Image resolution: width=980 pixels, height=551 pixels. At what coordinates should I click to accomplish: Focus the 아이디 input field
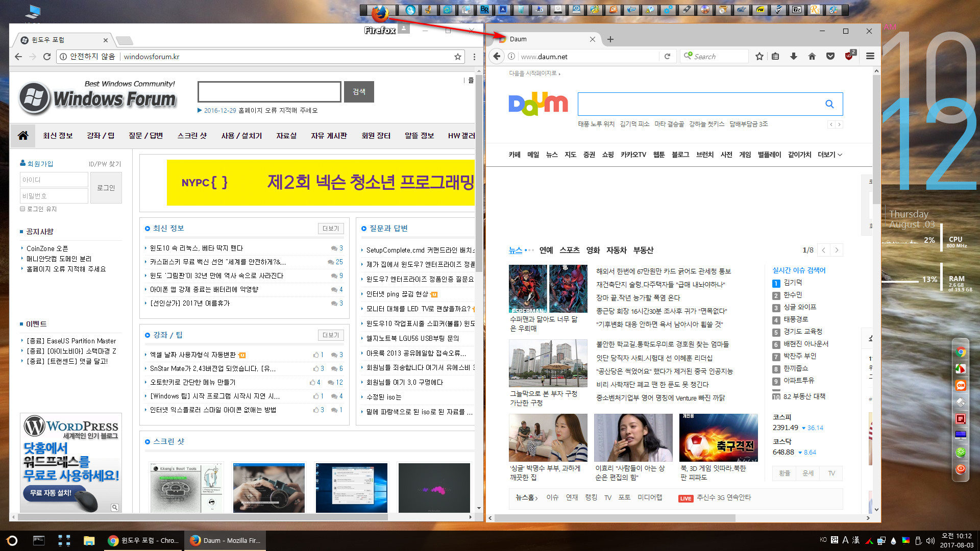(x=54, y=180)
